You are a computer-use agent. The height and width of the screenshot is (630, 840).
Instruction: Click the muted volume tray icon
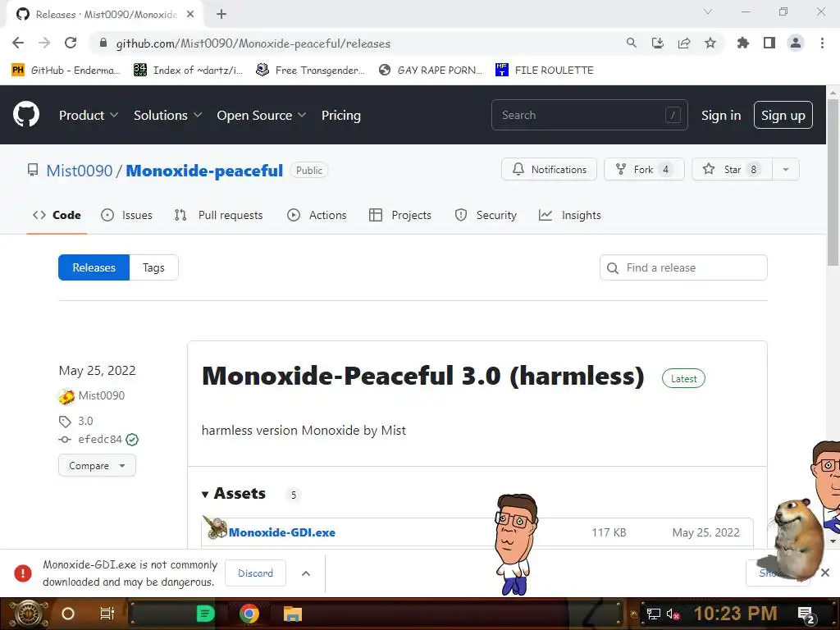673,614
